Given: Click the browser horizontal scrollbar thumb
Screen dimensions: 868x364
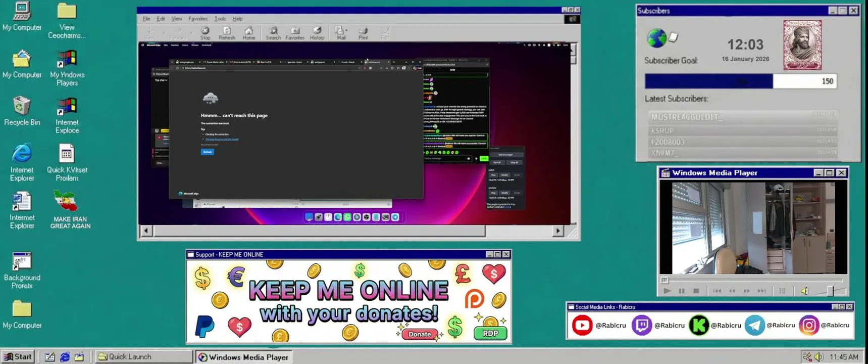Looking at the screenshot, I should tap(319, 231).
